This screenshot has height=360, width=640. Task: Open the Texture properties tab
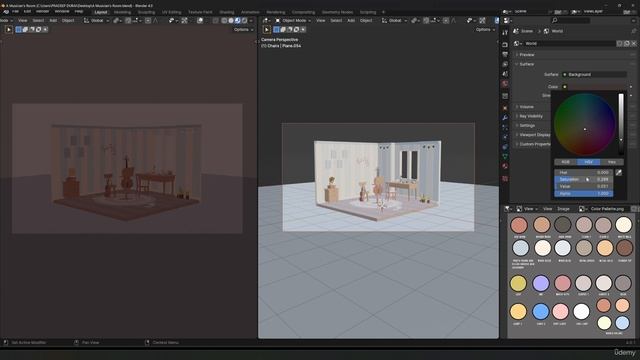(505, 179)
